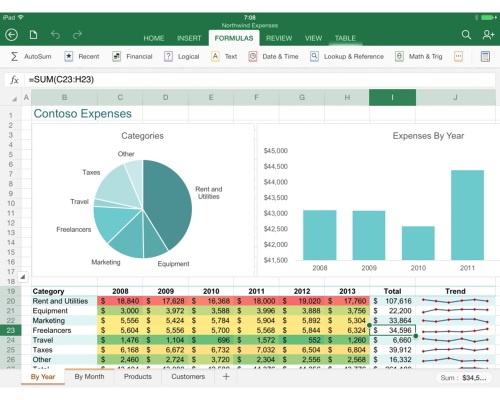
Task: Select the Contoso Expenses title cell
Action: coord(83,114)
